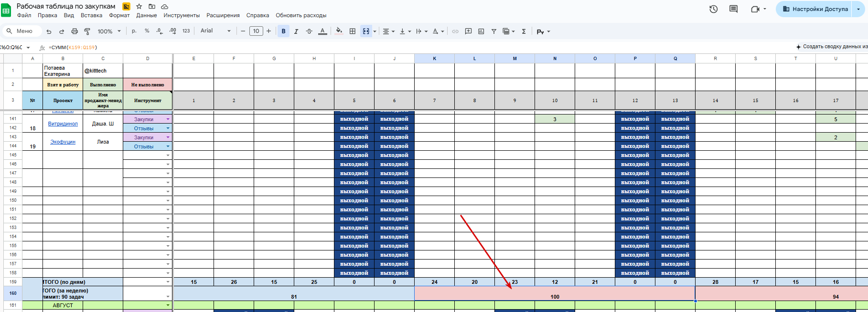
Task: Select the Paint format roller icon
Action: point(87,31)
